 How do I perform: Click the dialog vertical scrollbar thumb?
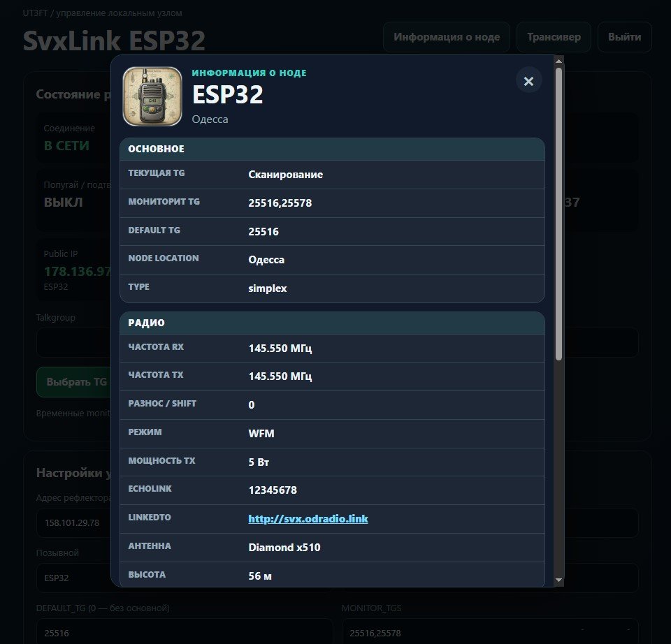coord(558,214)
